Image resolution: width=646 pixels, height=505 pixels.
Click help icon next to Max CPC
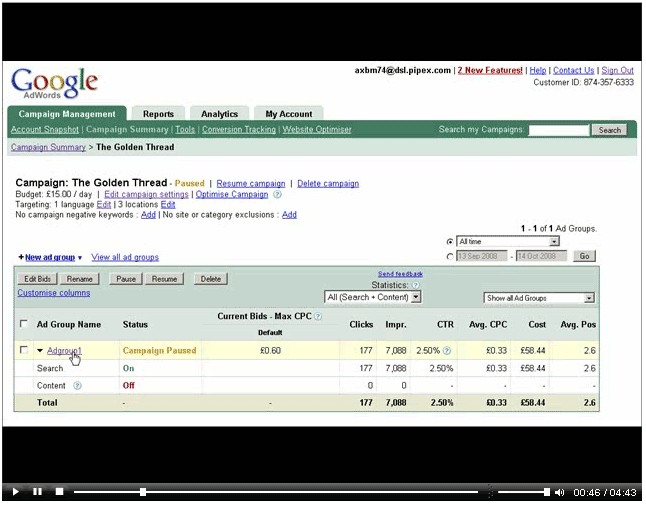pos(318,316)
